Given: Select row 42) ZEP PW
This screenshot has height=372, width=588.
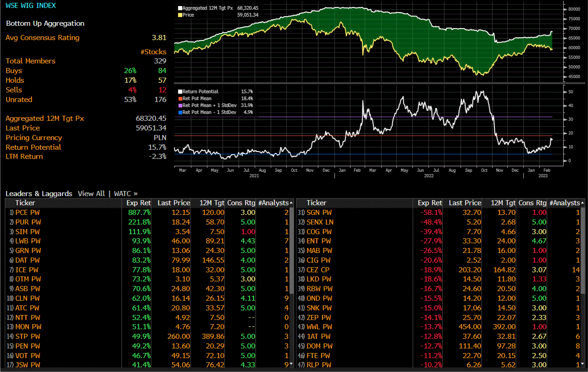Looking at the screenshot, I should pos(438,317).
